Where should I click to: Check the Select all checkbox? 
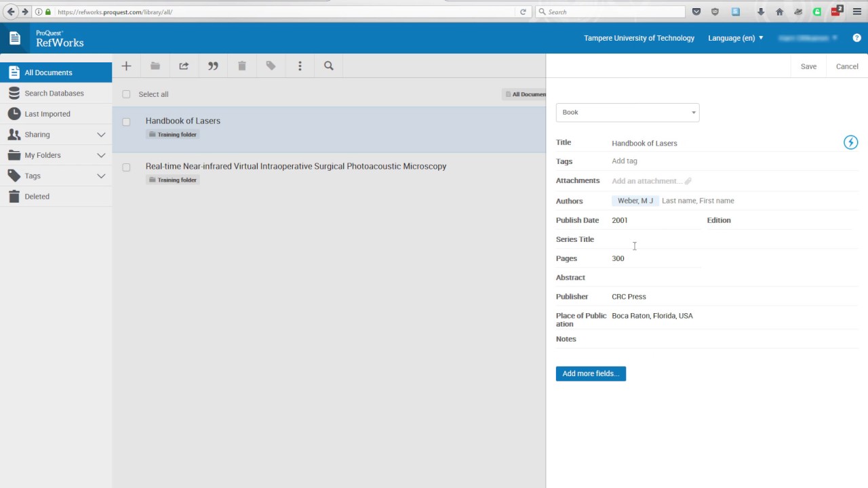(x=126, y=94)
